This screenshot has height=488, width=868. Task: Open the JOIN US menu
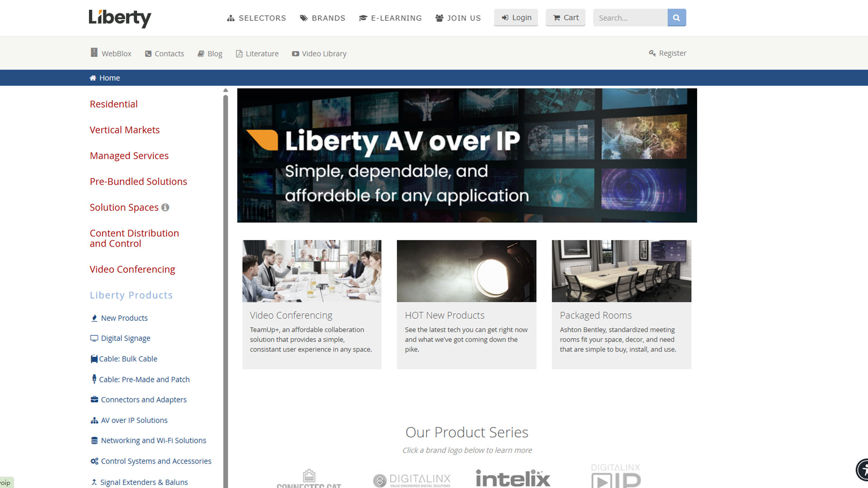458,18
